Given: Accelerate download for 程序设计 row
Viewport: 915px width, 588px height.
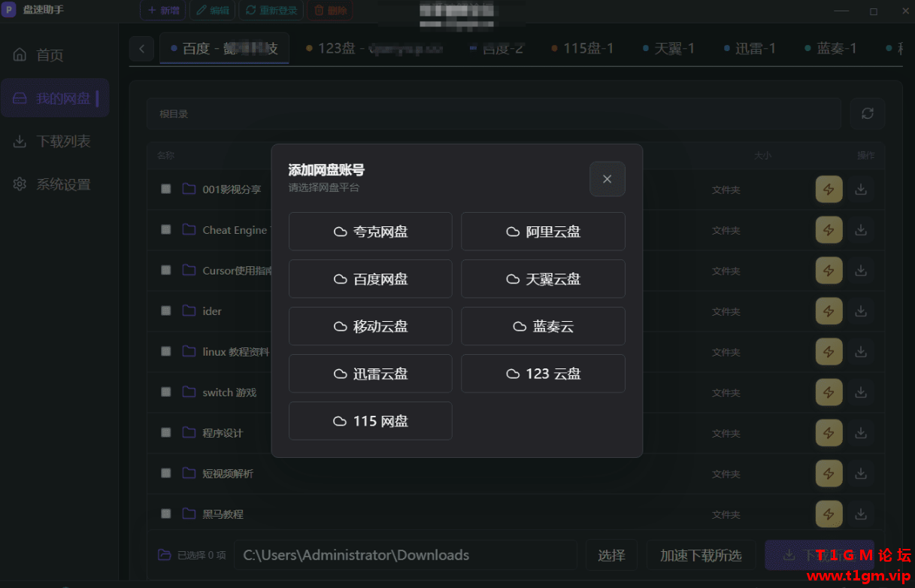Looking at the screenshot, I should pyautogui.click(x=829, y=433).
